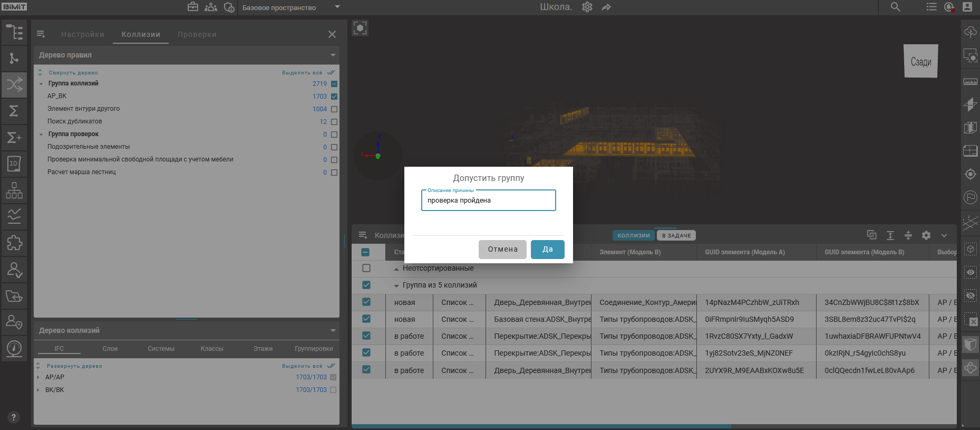980x430 pixels.
Task: Click the Описание причины text field
Action: click(x=488, y=200)
